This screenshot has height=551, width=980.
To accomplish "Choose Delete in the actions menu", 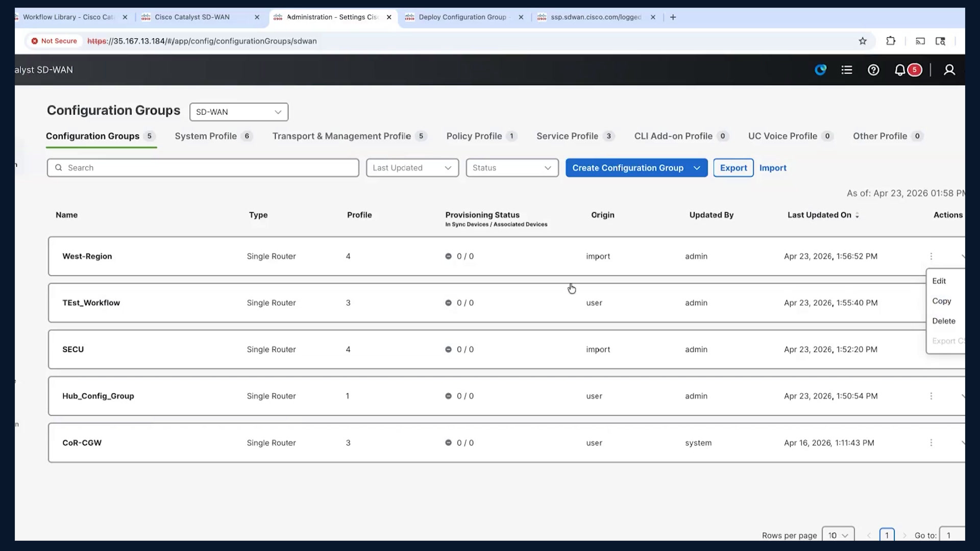I will coord(944,321).
